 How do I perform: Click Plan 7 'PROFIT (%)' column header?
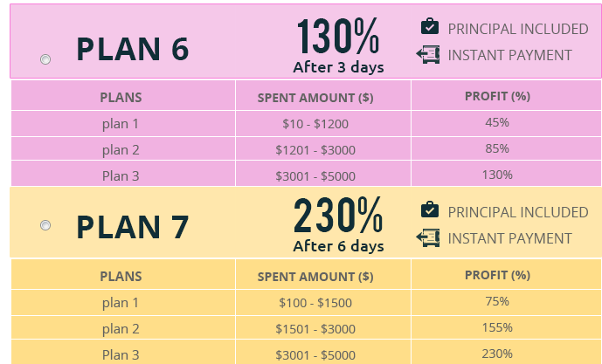tap(497, 275)
